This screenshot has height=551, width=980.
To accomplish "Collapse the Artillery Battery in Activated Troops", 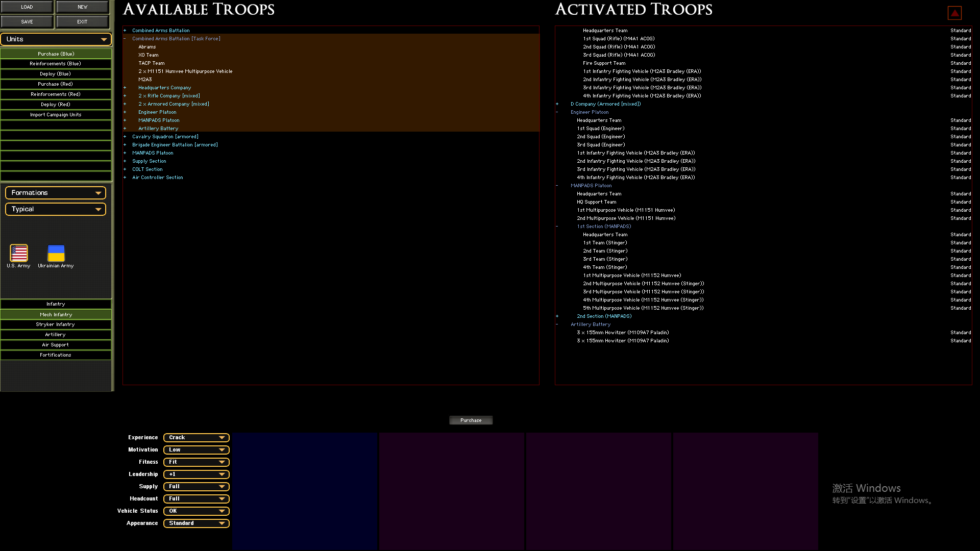I will 557,324.
